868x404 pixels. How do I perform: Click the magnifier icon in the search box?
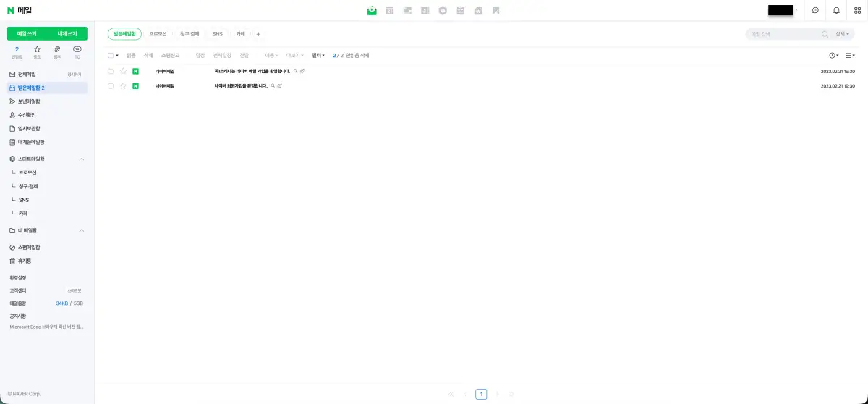825,34
